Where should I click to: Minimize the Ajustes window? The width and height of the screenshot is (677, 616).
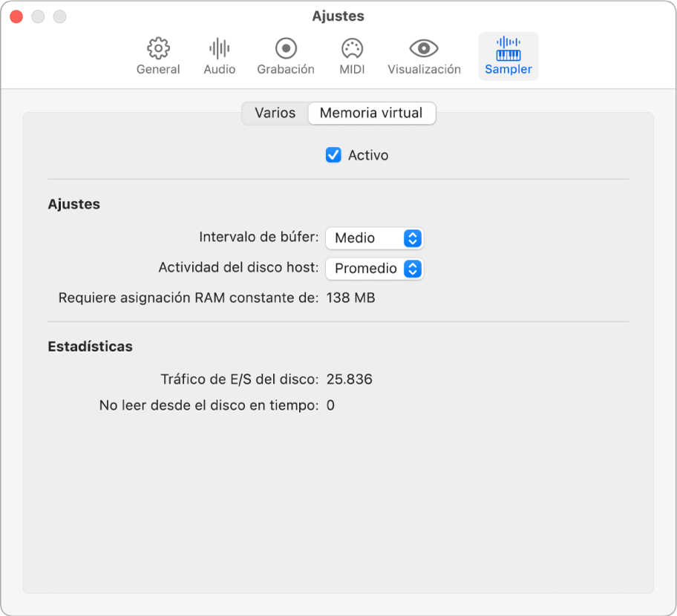point(38,16)
